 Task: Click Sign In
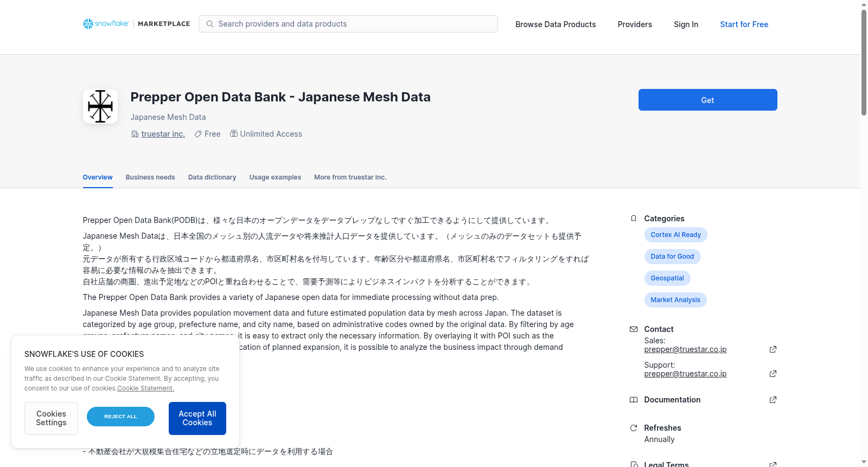[686, 24]
